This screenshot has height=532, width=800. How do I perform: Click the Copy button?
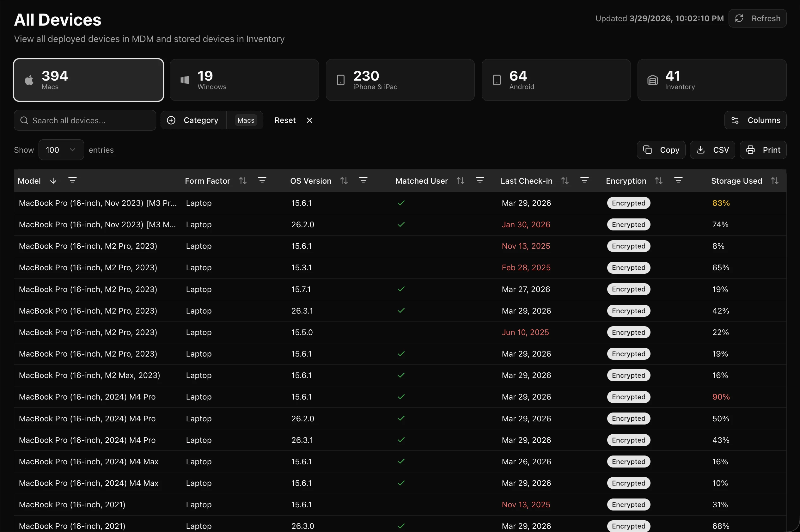[661, 150]
